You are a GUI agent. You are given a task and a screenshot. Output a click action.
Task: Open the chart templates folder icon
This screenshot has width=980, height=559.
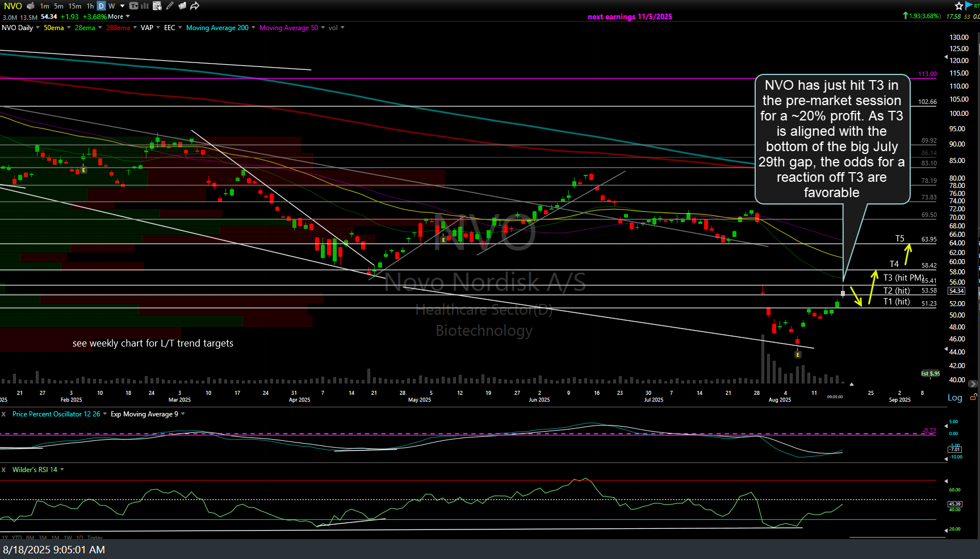(182, 6)
